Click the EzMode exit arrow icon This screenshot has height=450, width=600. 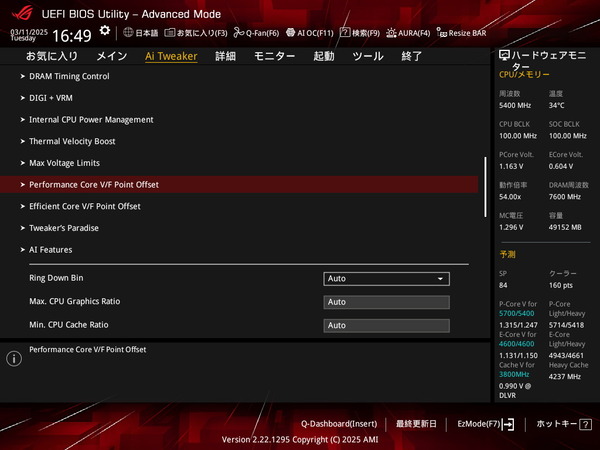[508, 424]
